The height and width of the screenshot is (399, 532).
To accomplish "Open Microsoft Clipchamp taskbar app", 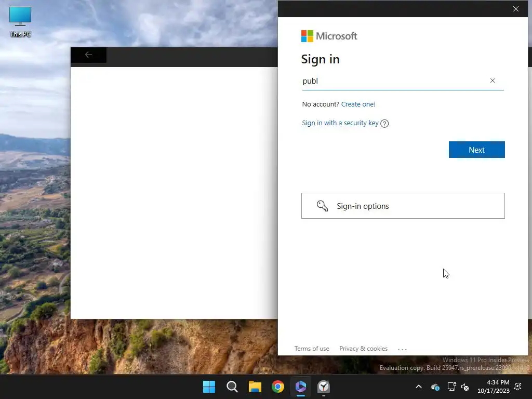I will [x=301, y=387].
